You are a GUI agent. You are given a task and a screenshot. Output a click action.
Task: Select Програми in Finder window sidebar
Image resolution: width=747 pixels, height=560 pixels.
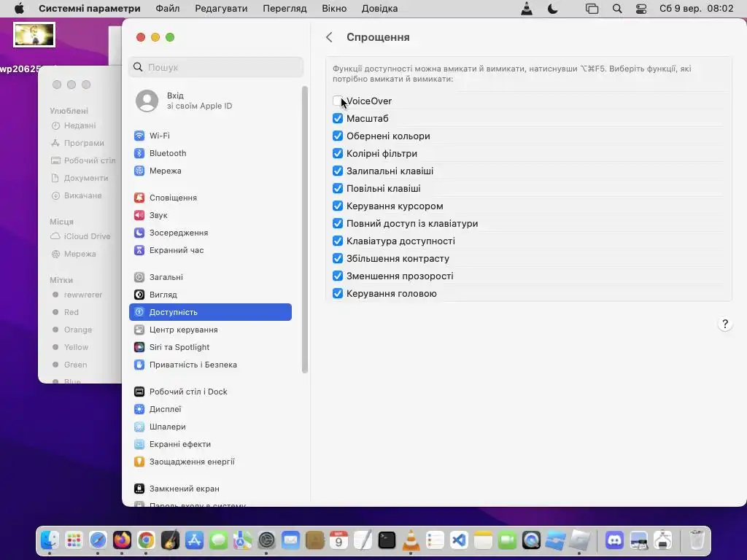coord(77,143)
